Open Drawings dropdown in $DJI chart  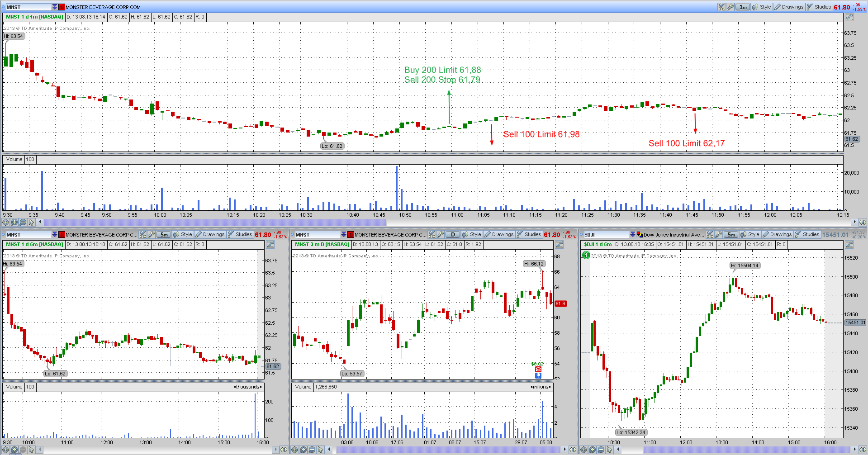778,235
